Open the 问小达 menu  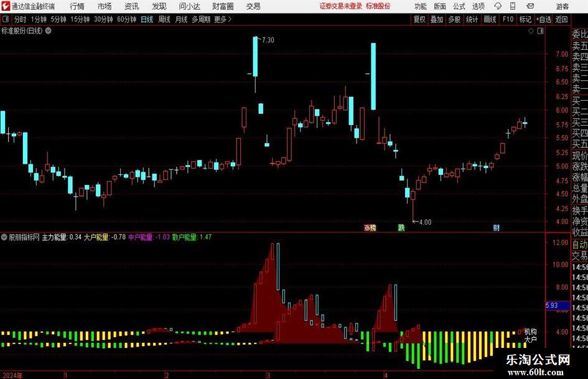(x=189, y=6)
